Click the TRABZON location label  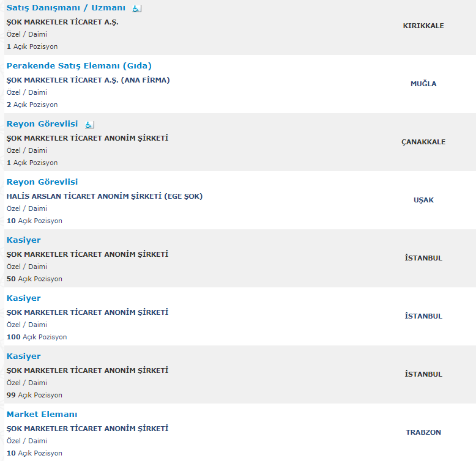[423, 432]
